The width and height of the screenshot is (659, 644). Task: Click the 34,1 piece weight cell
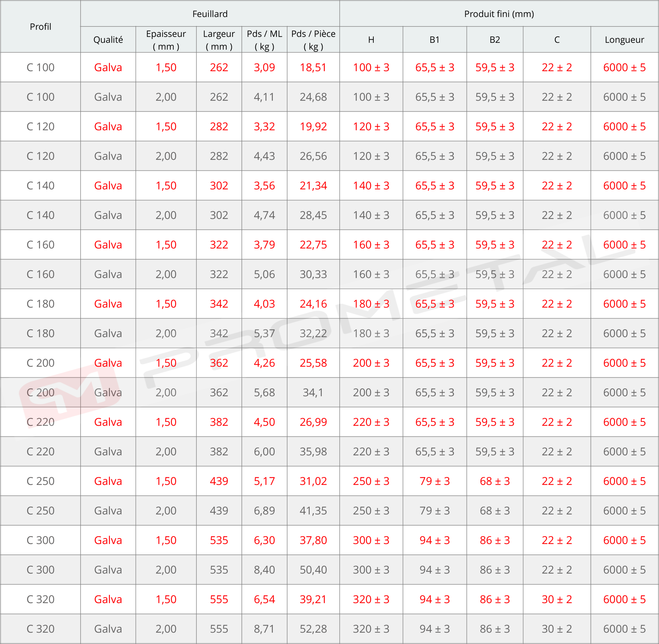click(x=313, y=392)
